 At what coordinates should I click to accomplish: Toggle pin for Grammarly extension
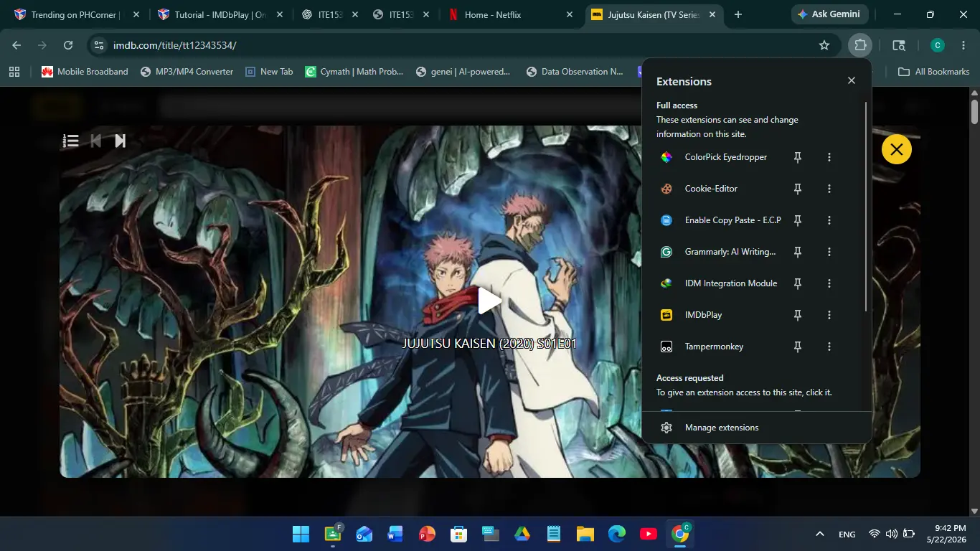point(797,252)
